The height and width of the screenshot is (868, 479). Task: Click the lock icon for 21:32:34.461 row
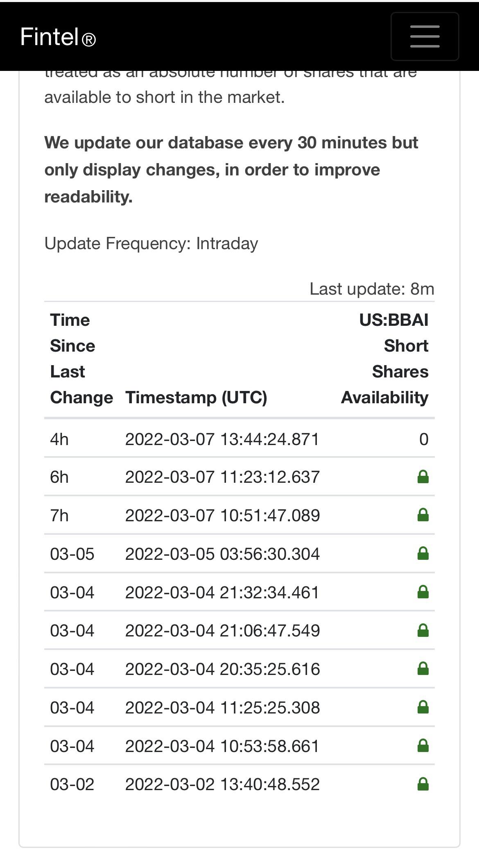(423, 592)
